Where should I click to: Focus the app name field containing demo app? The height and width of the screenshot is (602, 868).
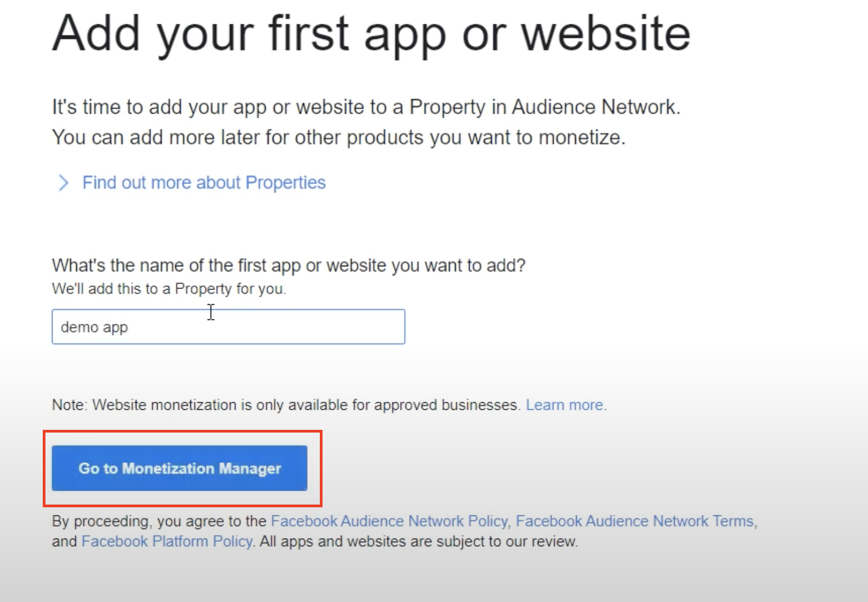[x=228, y=326]
